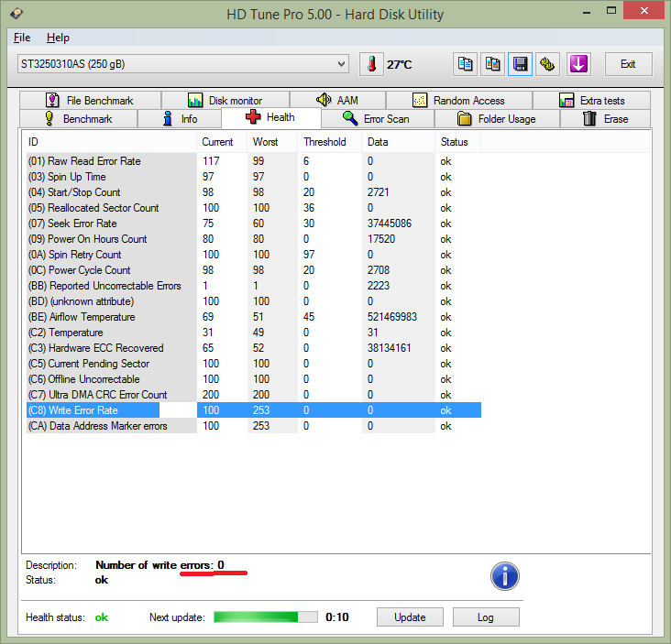This screenshot has height=644, width=671.
Task: Click the blue information icon
Action: pyautogui.click(x=504, y=576)
